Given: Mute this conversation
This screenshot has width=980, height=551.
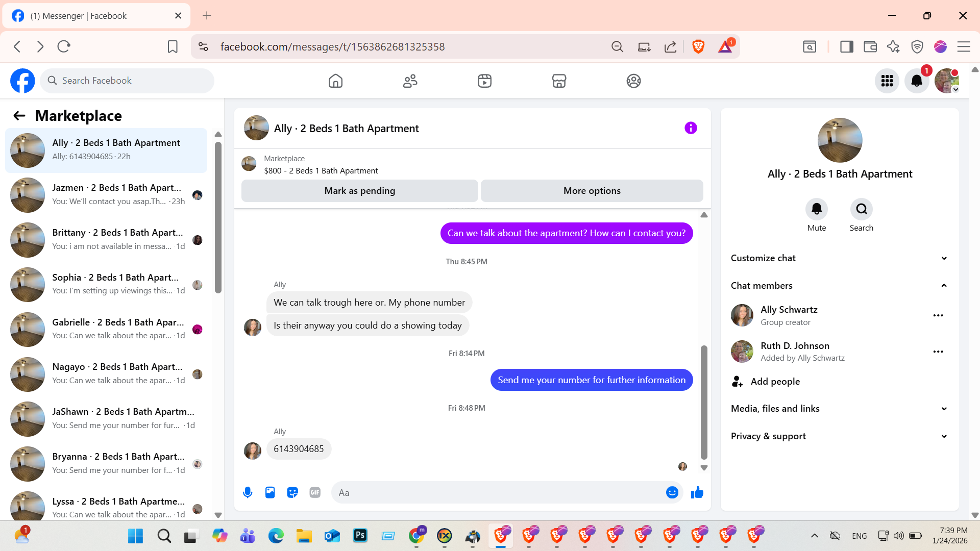Looking at the screenshot, I should pyautogui.click(x=816, y=209).
